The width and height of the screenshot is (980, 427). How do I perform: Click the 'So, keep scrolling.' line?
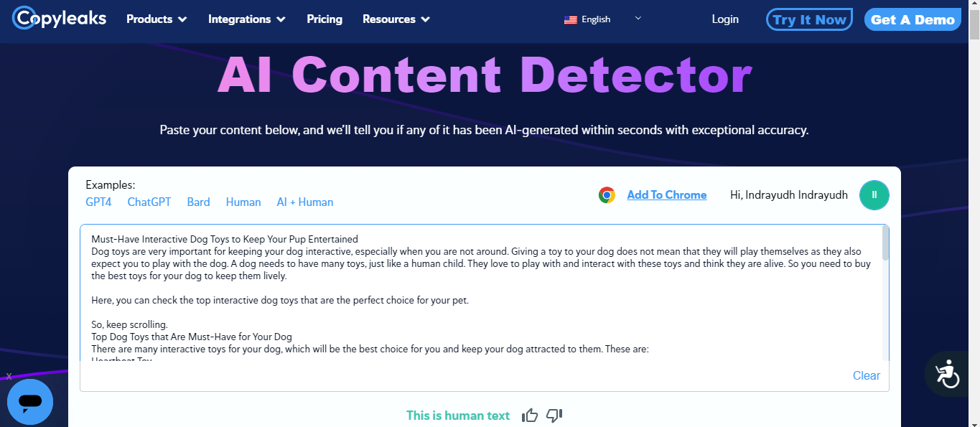point(129,324)
